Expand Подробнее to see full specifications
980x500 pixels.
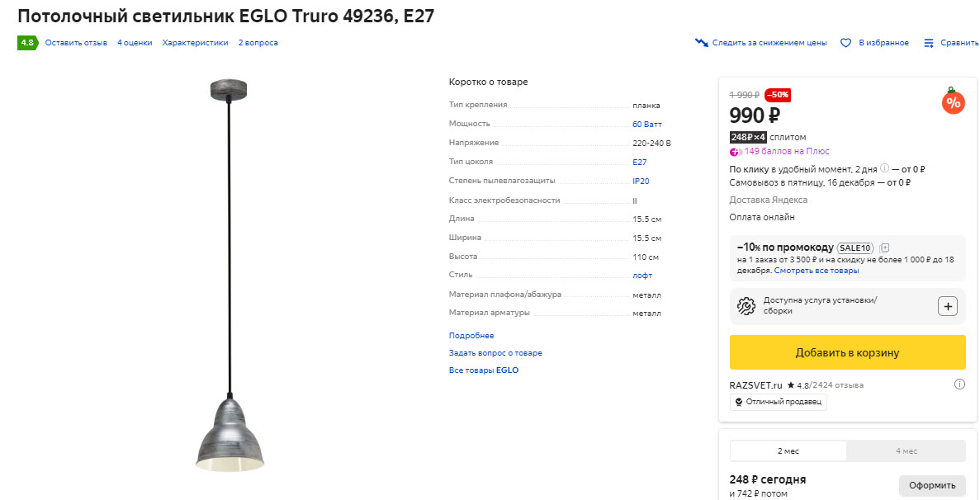[x=471, y=335]
